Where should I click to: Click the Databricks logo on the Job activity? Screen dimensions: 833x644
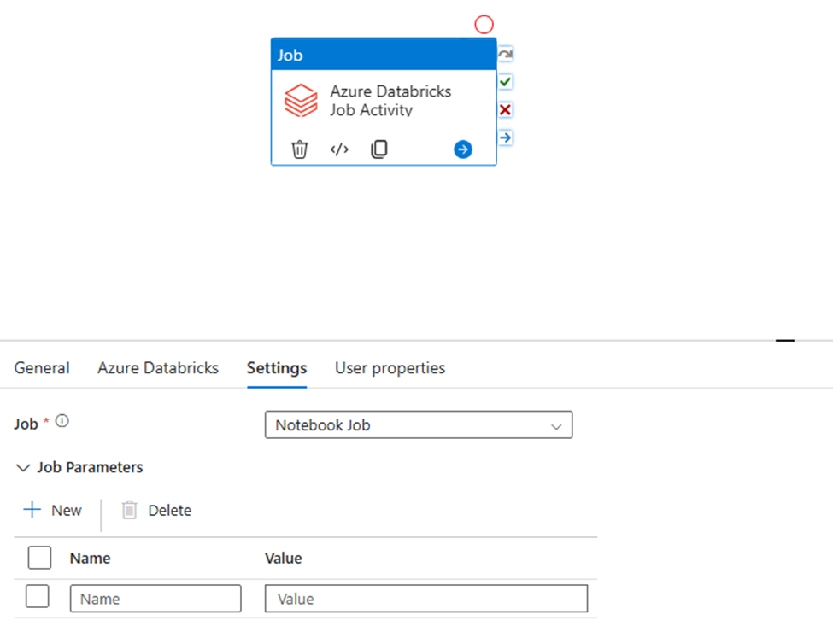coord(302,100)
